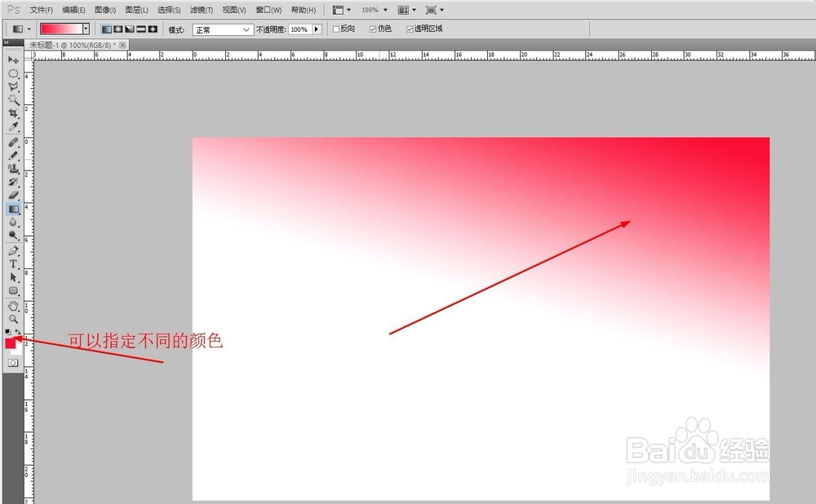The height and width of the screenshot is (504, 816).
Task: Select the Polygonal Lasso tool
Action: pyautogui.click(x=13, y=87)
